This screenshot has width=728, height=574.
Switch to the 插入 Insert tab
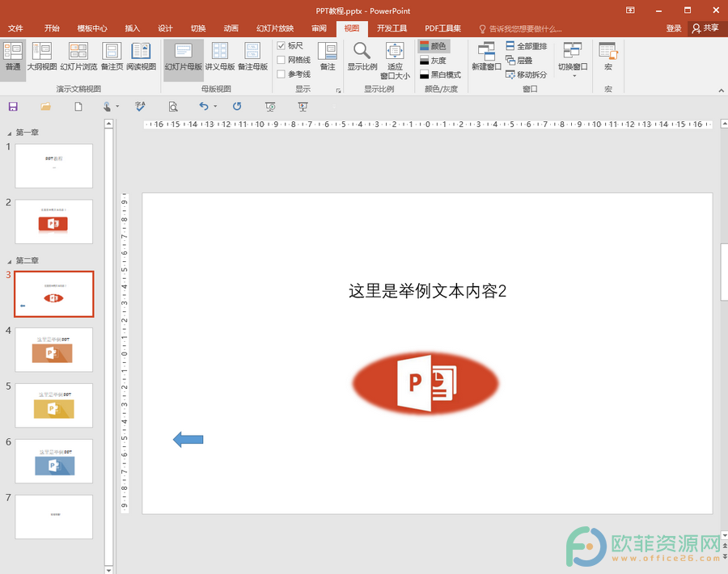(133, 28)
